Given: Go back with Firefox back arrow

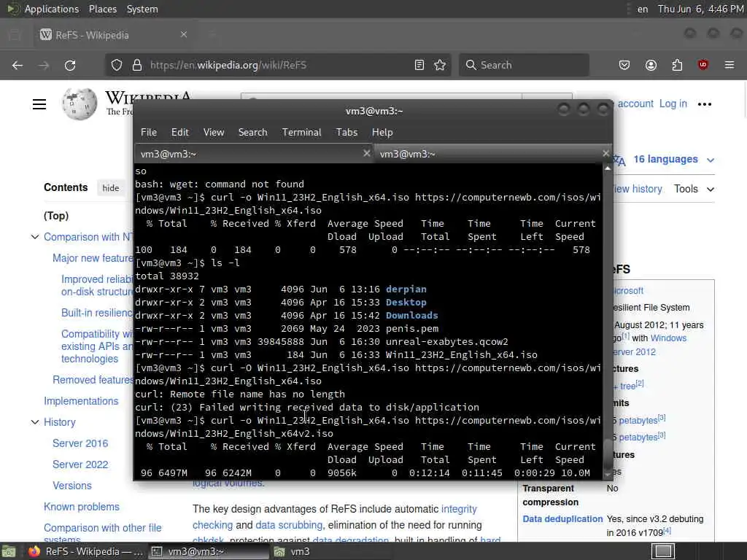Looking at the screenshot, I should coord(18,65).
